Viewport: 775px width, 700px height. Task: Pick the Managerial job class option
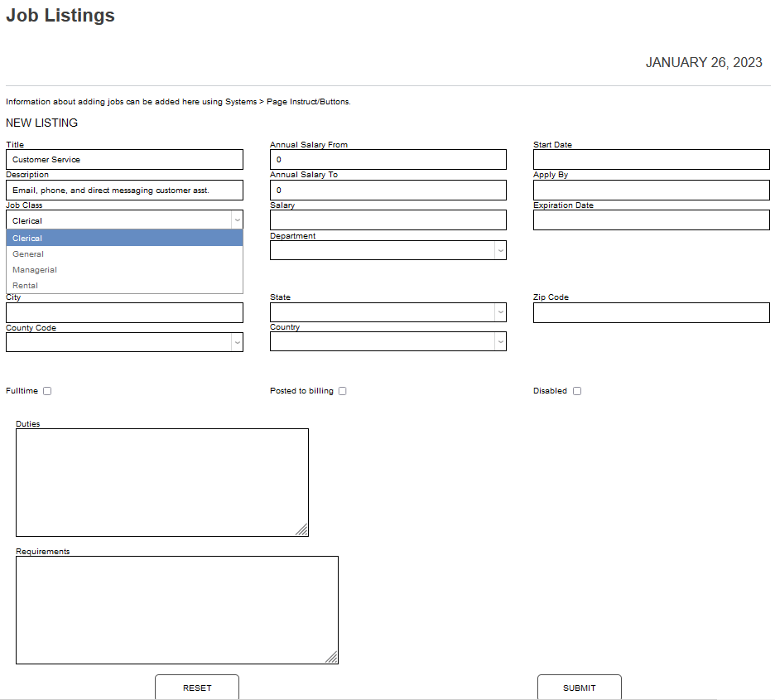[x=124, y=270]
